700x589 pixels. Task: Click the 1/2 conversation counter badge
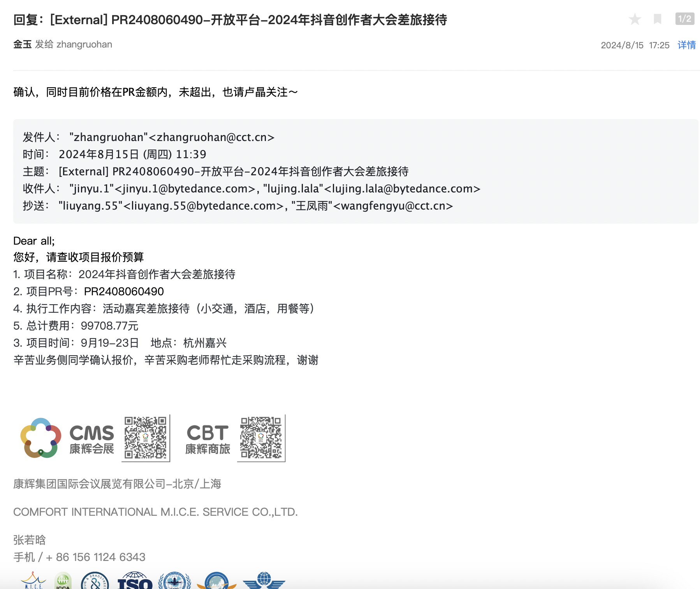(684, 19)
